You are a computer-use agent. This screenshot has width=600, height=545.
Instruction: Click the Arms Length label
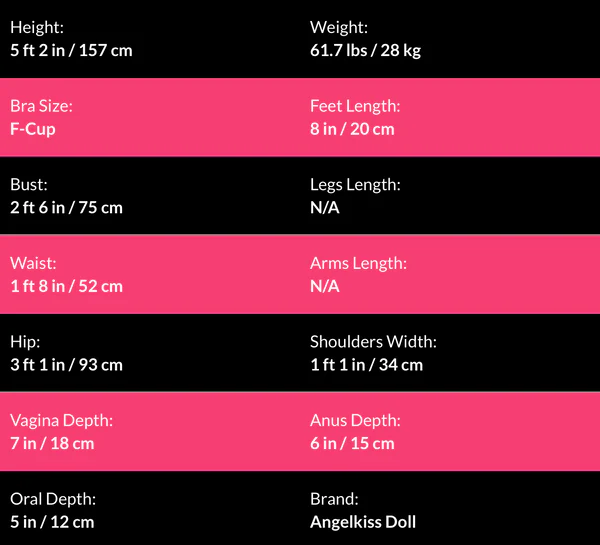point(357,264)
